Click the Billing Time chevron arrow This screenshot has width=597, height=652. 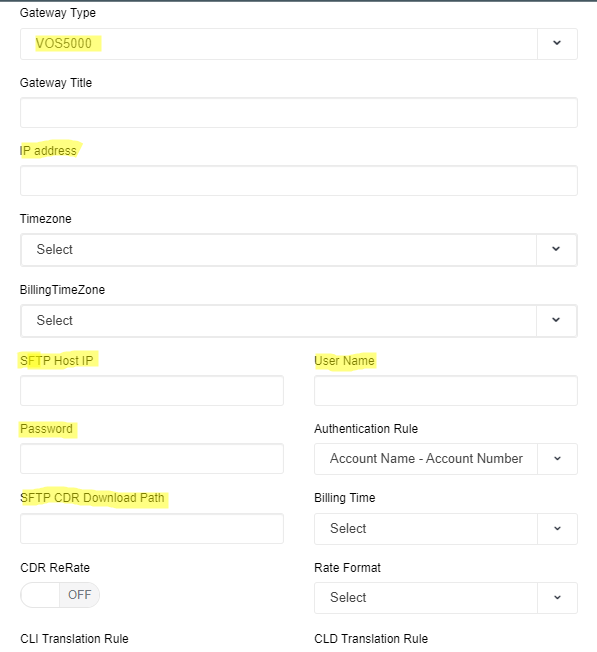pyautogui.click(x=558, y=529)
